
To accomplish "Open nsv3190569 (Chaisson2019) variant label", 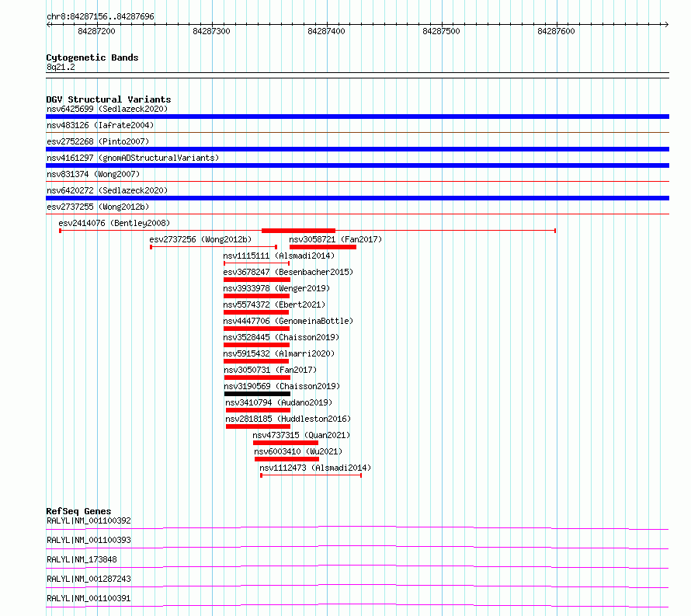I will click(282, 386).
